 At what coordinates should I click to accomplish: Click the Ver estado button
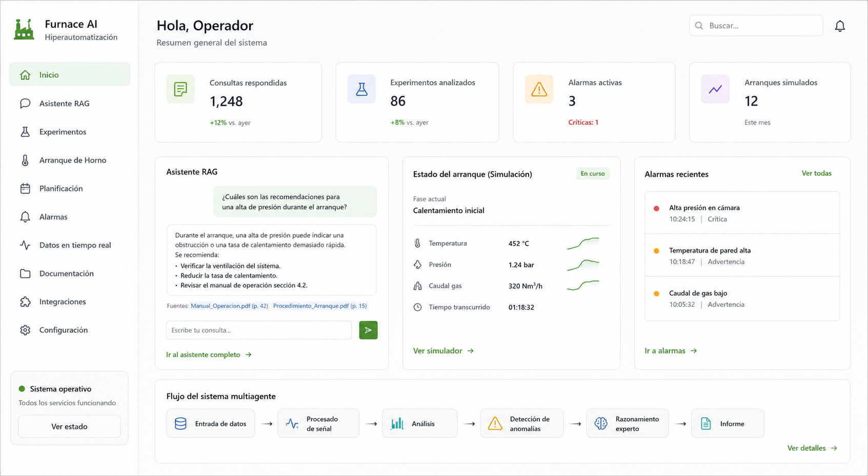click(69, 426)
